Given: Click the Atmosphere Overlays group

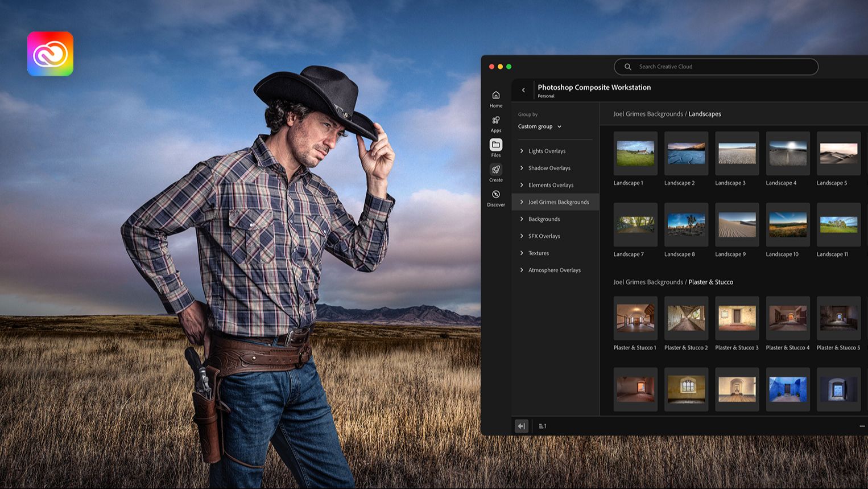Looking at the screenshot, I should coord(554,270).
